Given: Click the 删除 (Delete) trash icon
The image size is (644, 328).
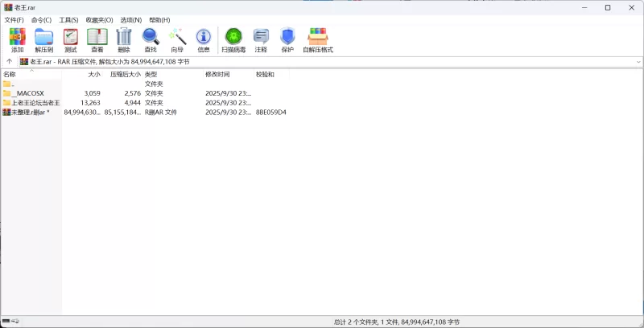Looking at the screenshot, I should [x=123, y=39].
